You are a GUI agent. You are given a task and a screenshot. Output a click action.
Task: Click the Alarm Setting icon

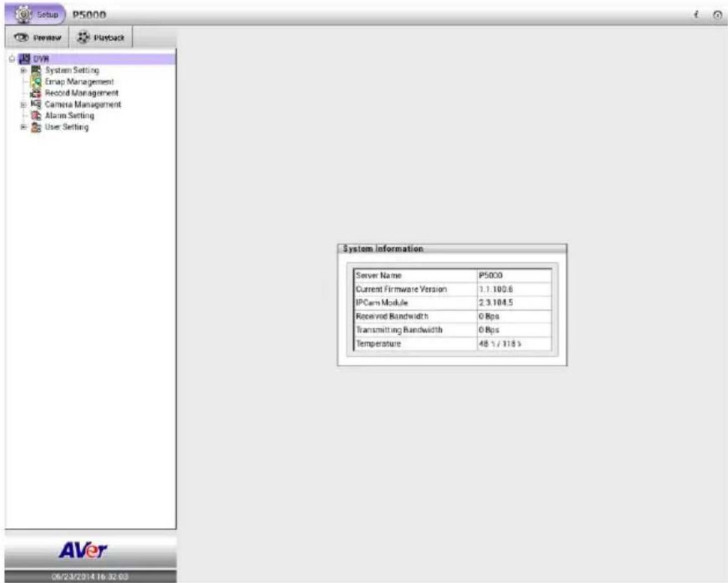[x=36, y=116]
